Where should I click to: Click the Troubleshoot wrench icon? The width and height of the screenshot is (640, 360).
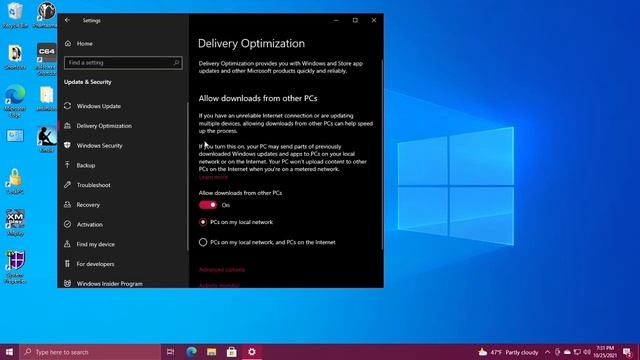coord(67,185)
